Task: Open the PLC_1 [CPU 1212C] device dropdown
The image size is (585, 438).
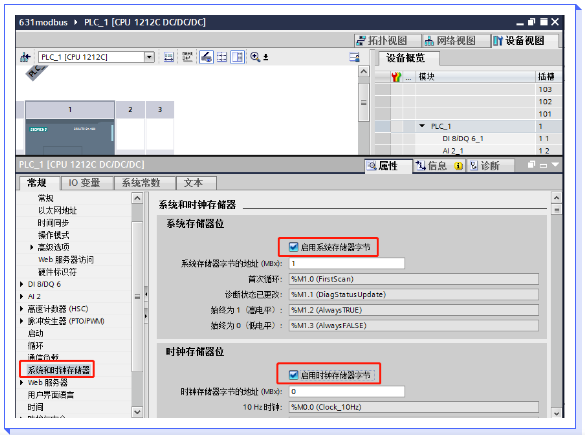Action: coord(149,57)
